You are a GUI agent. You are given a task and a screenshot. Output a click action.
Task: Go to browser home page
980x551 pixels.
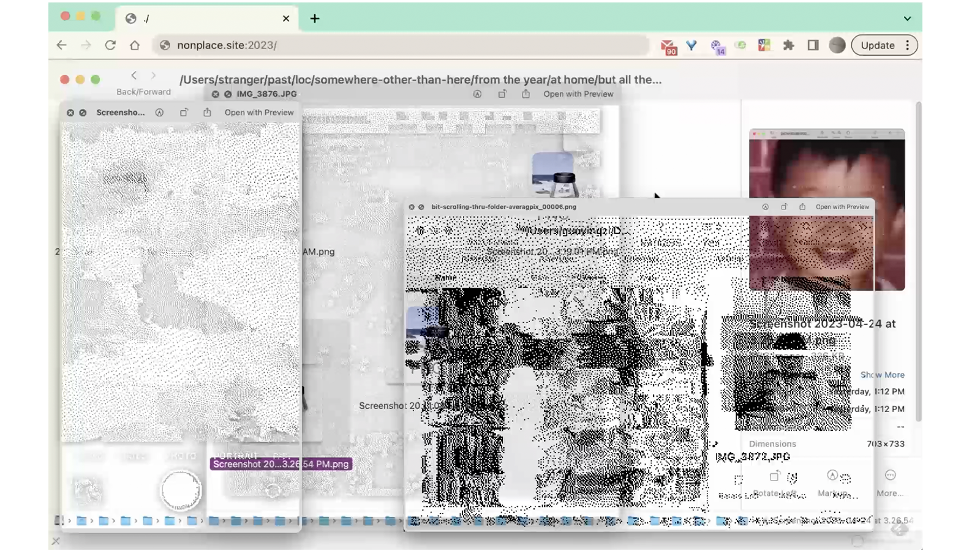coord(135,45)
